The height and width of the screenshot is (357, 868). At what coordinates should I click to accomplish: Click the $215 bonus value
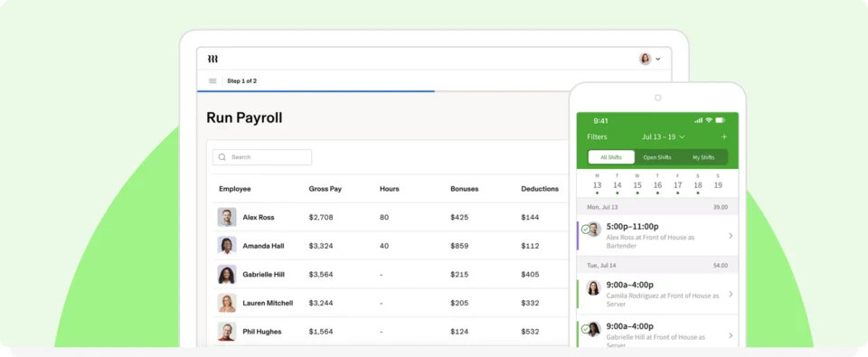click(459, 275)
